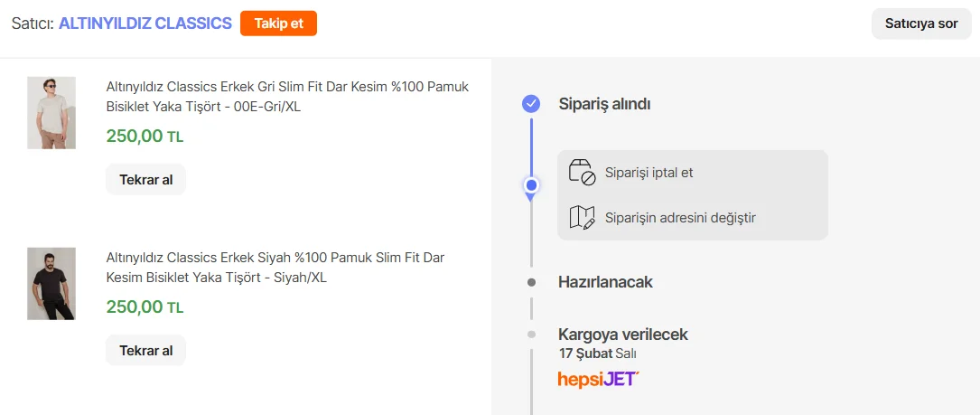Select Siparişi iptal et option

649,172
